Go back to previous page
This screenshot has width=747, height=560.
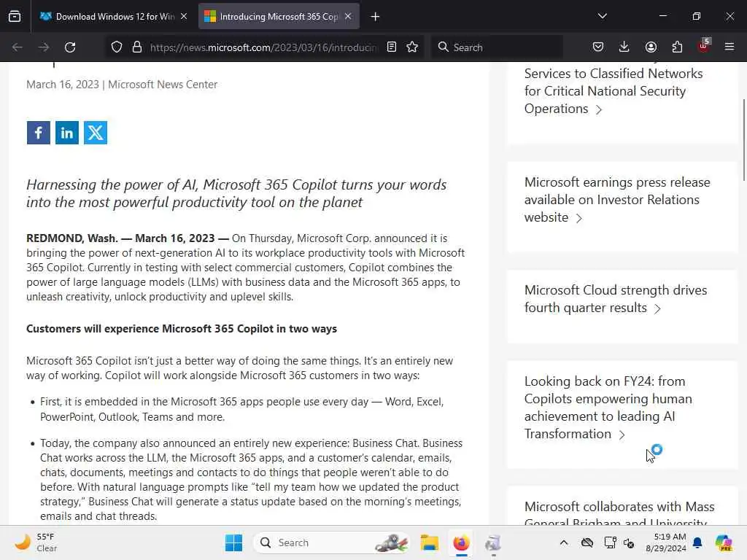point(18,47)
